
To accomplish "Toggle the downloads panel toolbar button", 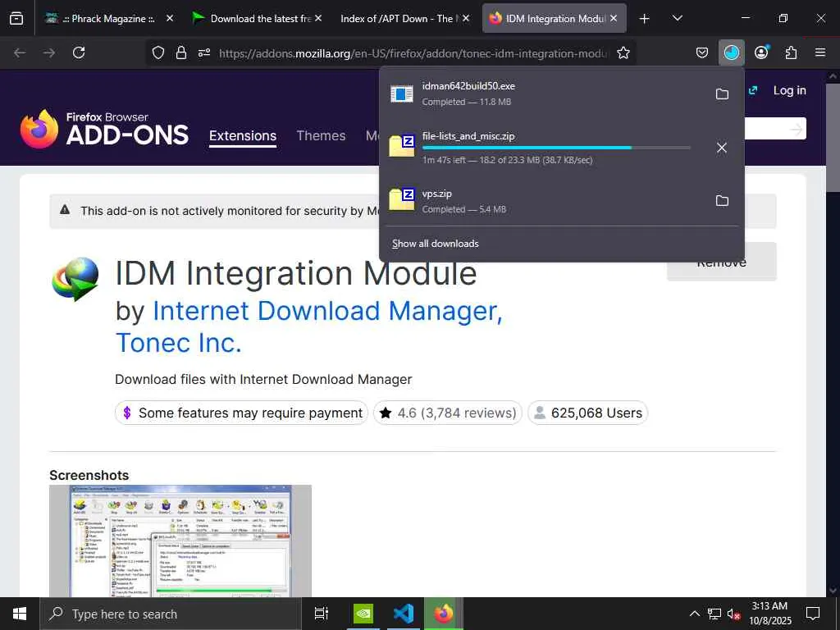I will [731, 52].
